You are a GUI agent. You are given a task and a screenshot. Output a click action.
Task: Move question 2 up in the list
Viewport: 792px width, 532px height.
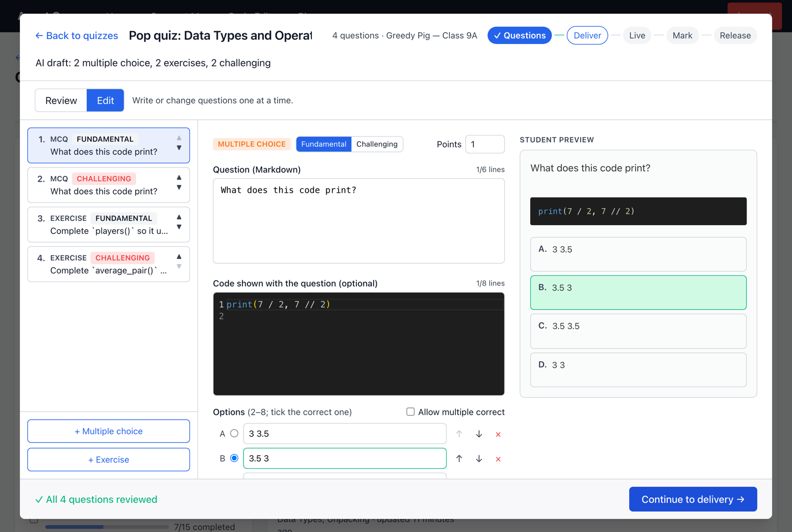point(179,177)
